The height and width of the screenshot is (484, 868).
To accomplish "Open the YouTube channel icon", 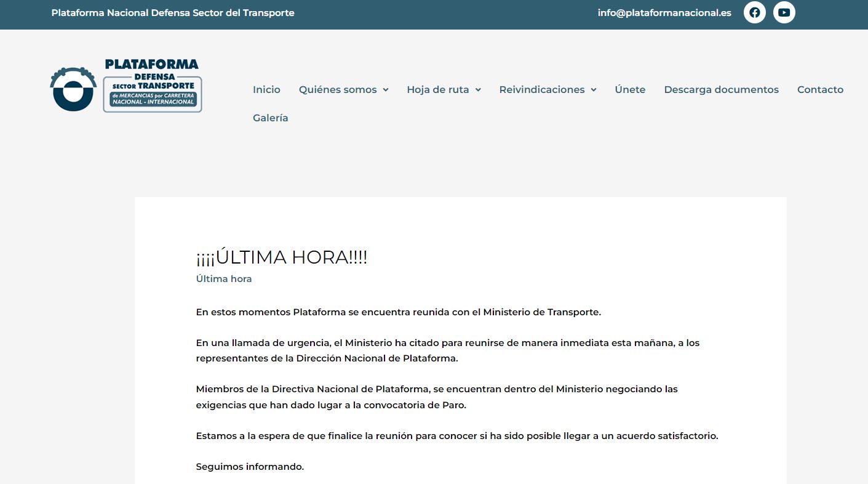I will [x=784, y=12].
